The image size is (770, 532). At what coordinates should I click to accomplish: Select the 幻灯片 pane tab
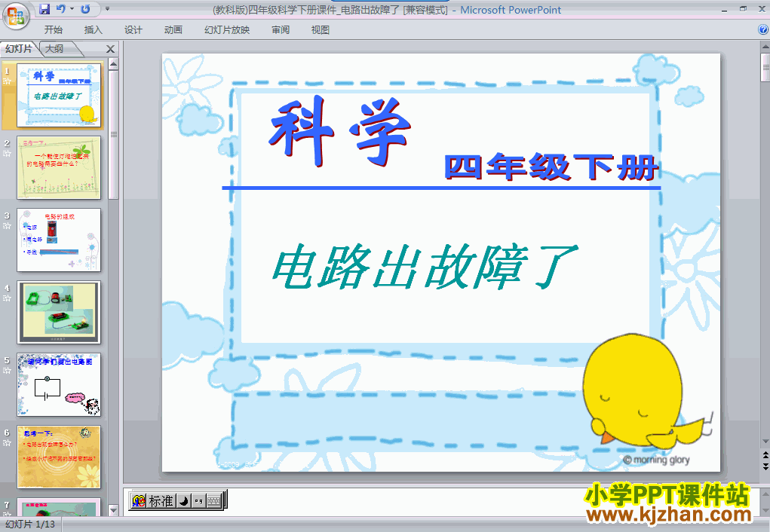tap(19, 48)
